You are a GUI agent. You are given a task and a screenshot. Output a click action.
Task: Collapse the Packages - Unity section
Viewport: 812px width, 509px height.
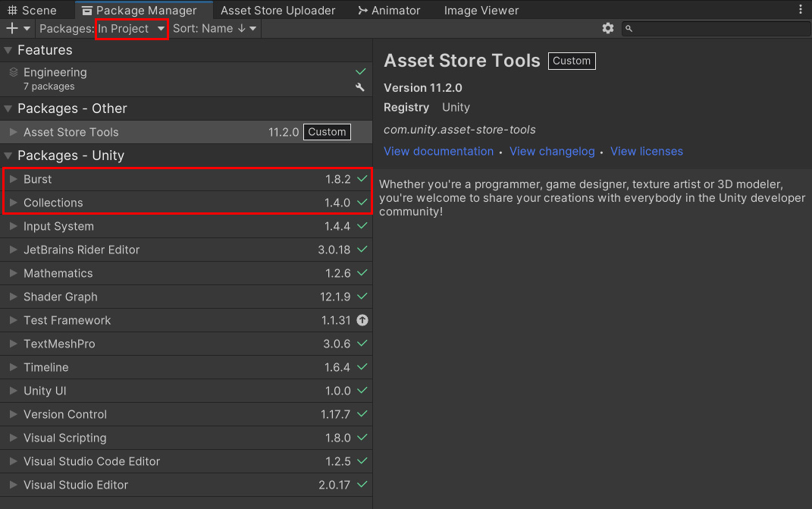(x=8, y=156)
